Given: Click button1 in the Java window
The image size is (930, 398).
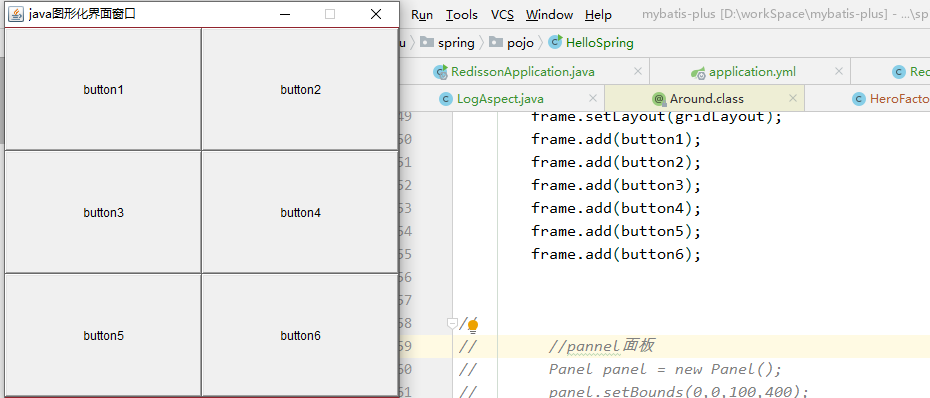Looking at the screenshot, I should tap(103, 89).
